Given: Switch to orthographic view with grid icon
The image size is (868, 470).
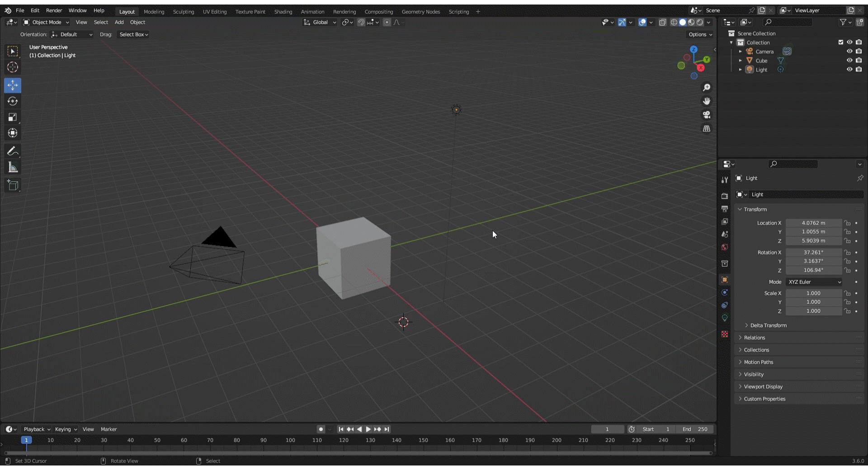Looking at the screenshot, I should point(707,129).
